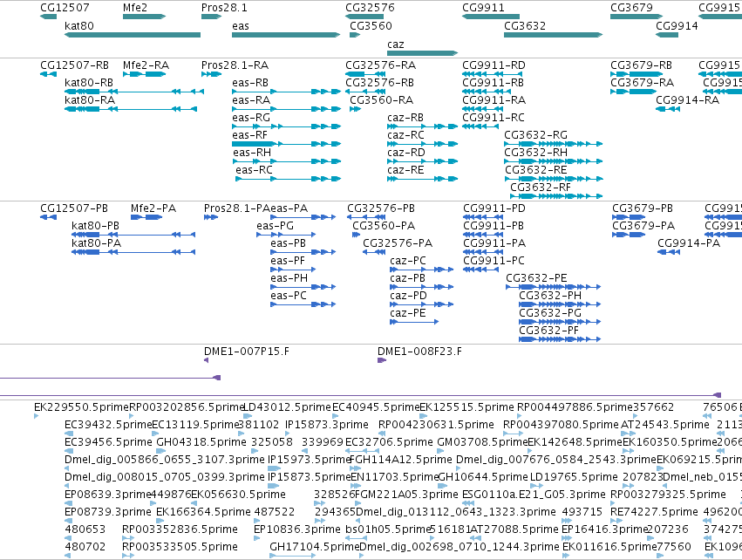The height and width of the screenshot is (560, 742).
Task: Select the LD43012.5prime EST label
Action: 287,407
